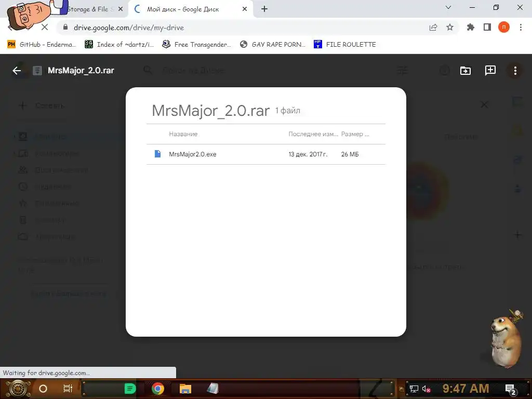This screenshot has width=532, height=399.
Task: Open the Add to My Drive folder icon
Action: point(465,71)
